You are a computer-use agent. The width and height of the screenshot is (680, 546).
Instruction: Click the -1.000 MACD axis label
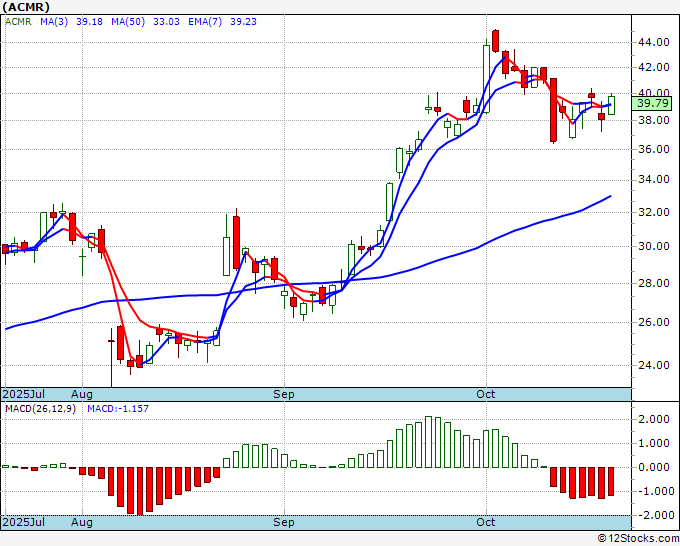pyautogui.click(x=655, y=491)
